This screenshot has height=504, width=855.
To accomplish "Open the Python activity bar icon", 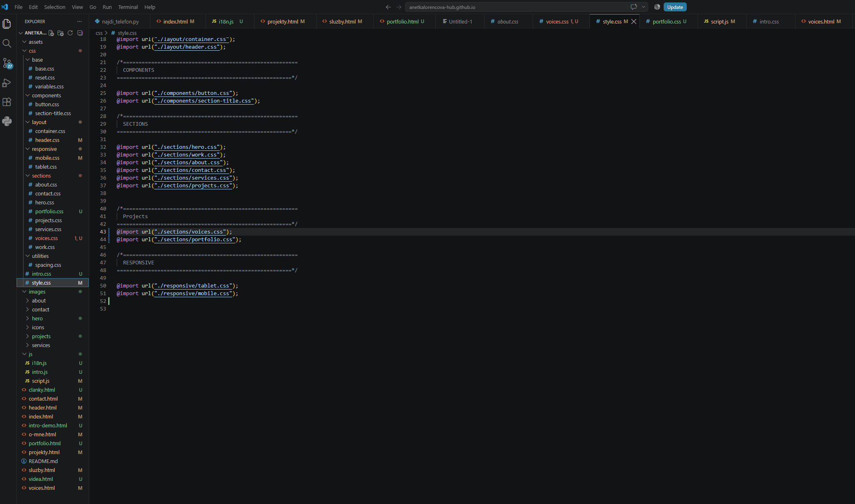I will tap(7, 121).
